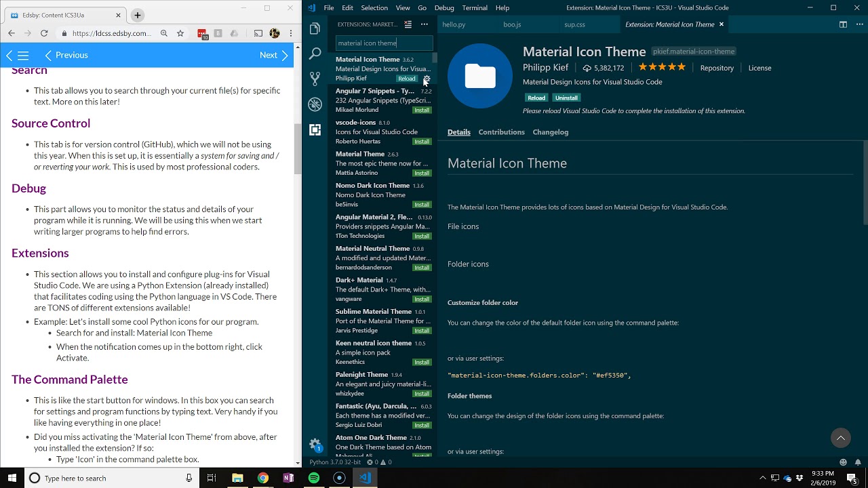Viewport: 868px width, 488px height.
Task: Open the Selection menu
Action: pos(374,8)
